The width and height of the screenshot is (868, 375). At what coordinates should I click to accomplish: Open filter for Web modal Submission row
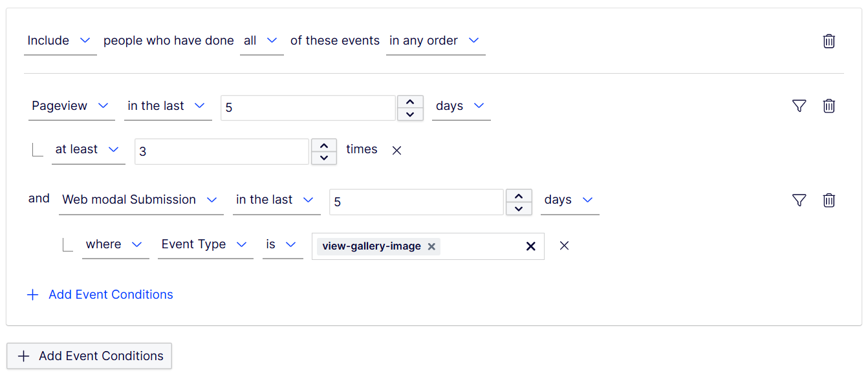pos(799,200)
